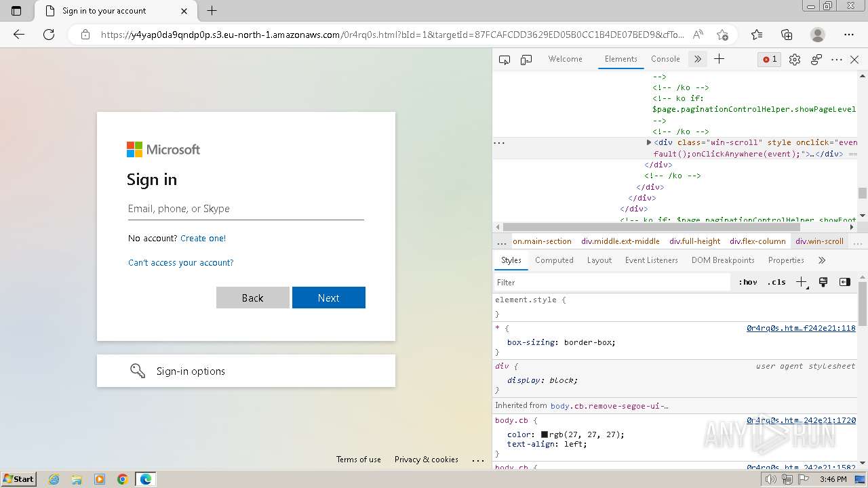The image size is (868, 488).
Task: Open DevTools customize menu (three dots)
Action: 837,60
